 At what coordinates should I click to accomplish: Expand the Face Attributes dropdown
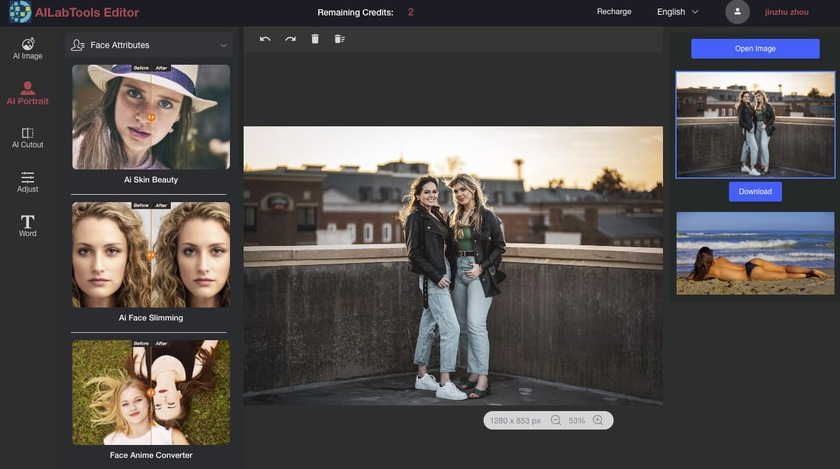pyautogui.click(x=149, y=46)
